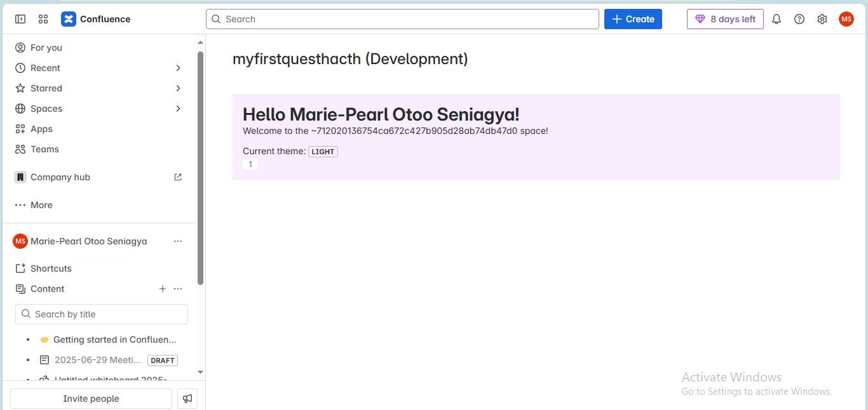Click the 8 days left trial button

tap(725, 19)
